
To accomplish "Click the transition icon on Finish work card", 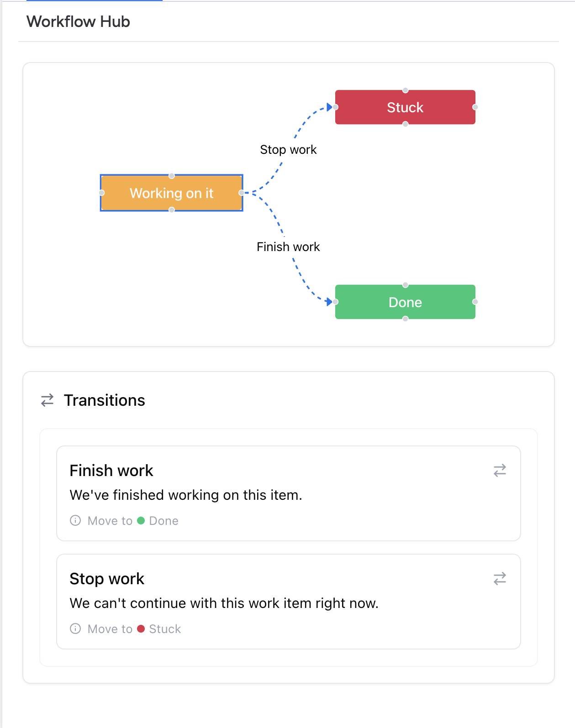I will coord(500,470).
